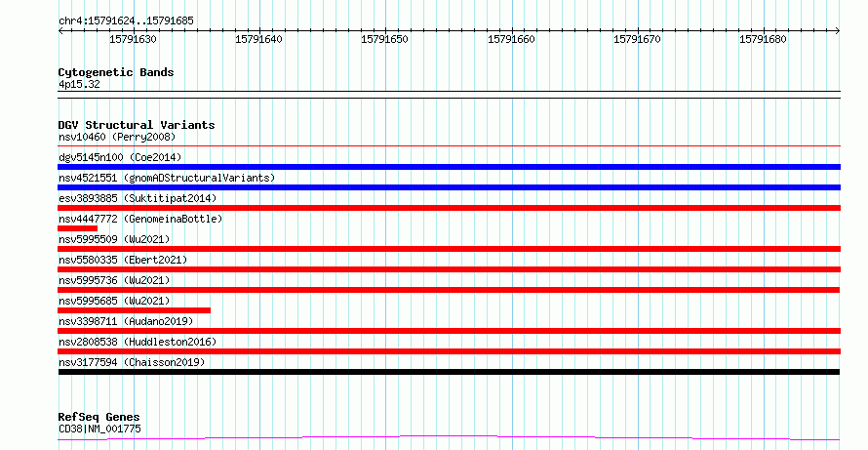Click the RefSeq Genes track title

[99, 417]
